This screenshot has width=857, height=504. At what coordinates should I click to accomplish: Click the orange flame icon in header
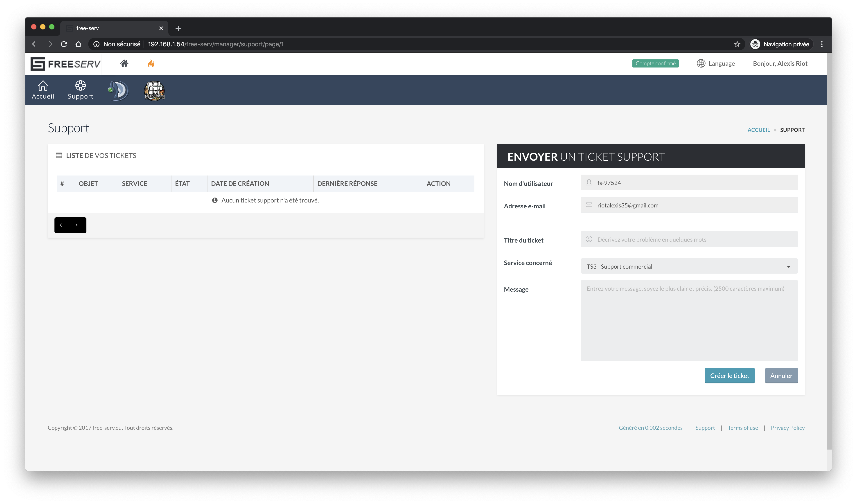coord(151,64)
